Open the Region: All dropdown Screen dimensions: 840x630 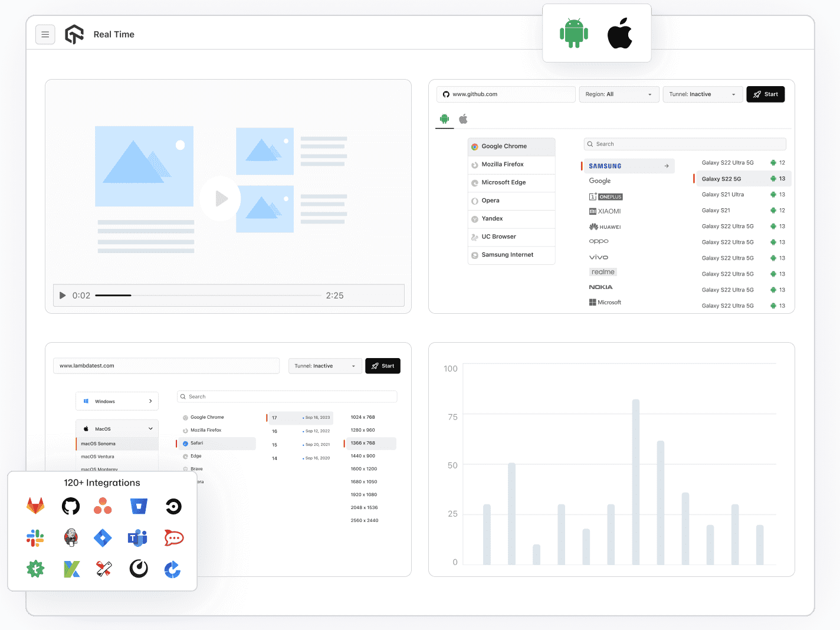(619, 94)
